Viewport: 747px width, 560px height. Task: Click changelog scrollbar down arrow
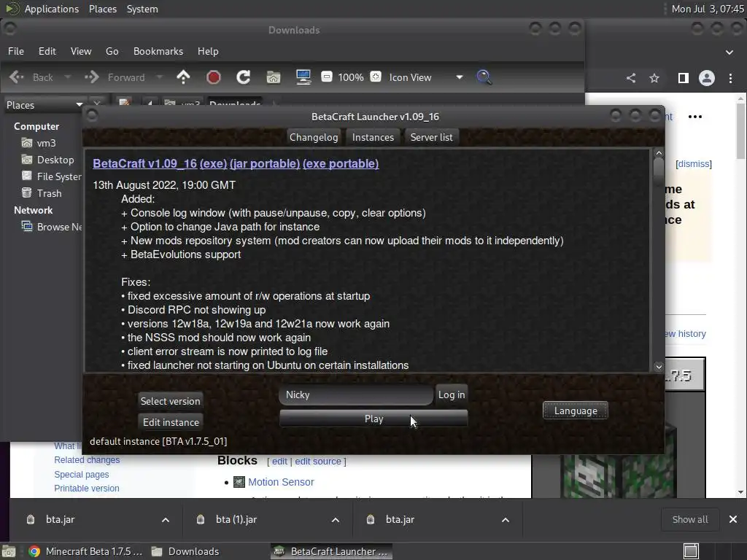pos(659,366)
